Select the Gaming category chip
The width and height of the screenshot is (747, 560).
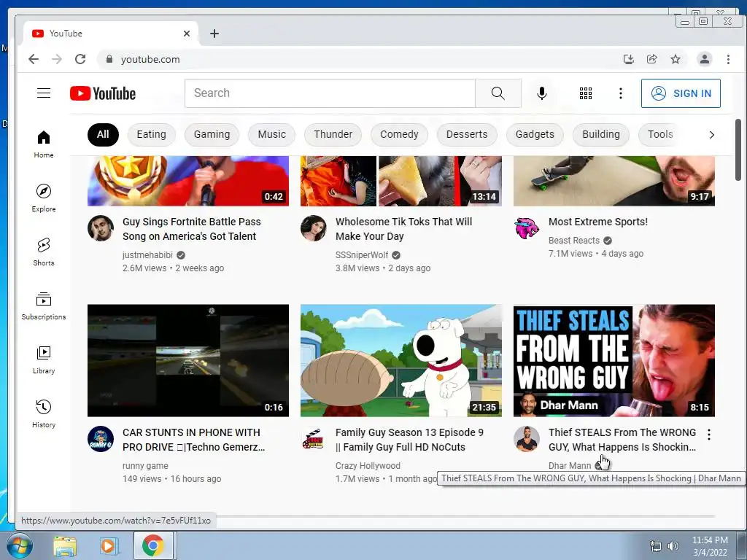(x=212, y=134)
